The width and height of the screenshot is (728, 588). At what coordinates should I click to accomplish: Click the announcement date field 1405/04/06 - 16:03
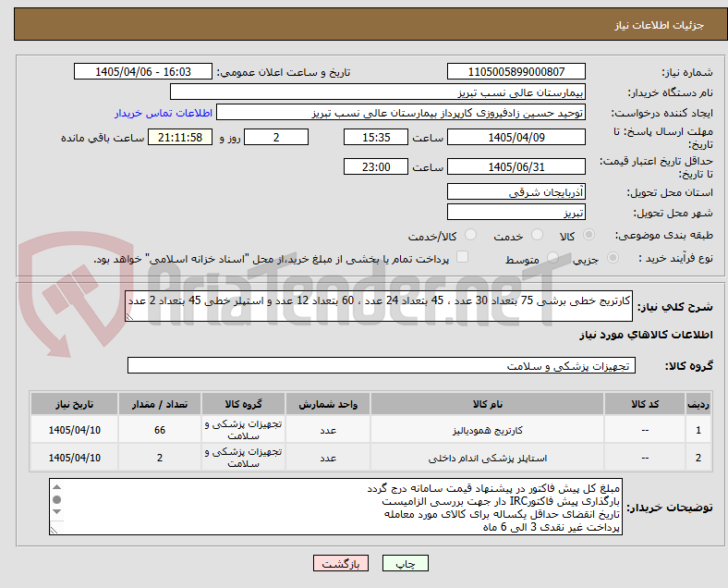[x=143, y=71]
